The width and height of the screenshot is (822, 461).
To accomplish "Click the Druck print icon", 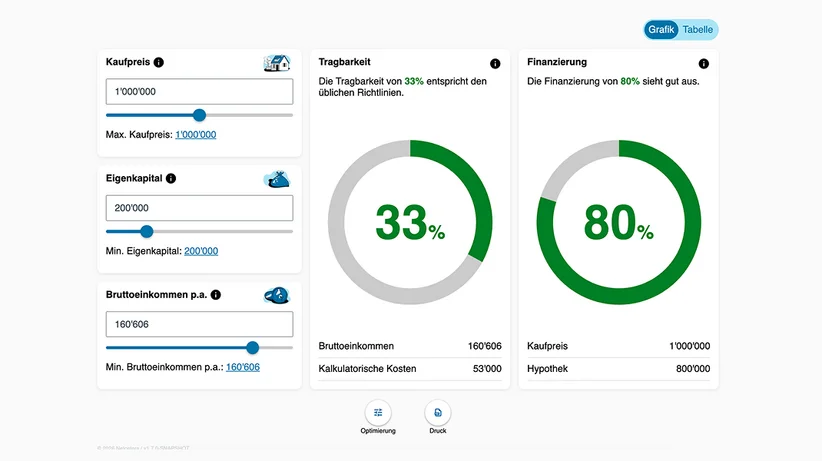I will click(438, 413).
